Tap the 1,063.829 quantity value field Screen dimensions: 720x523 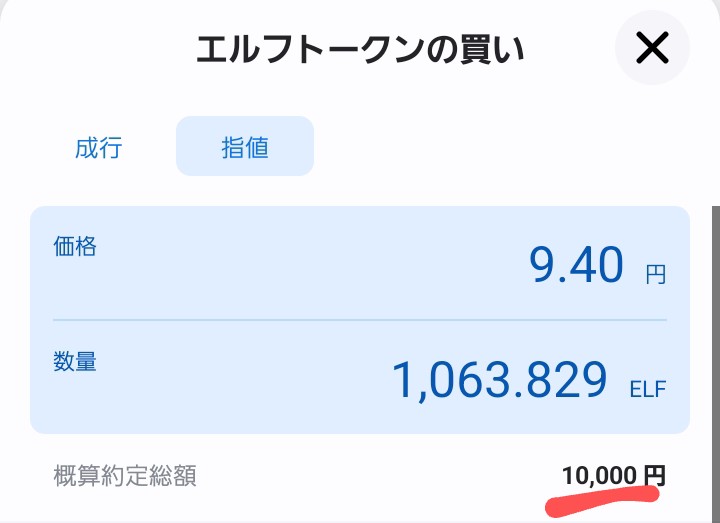pyautogui.click(x=500, y=380)
